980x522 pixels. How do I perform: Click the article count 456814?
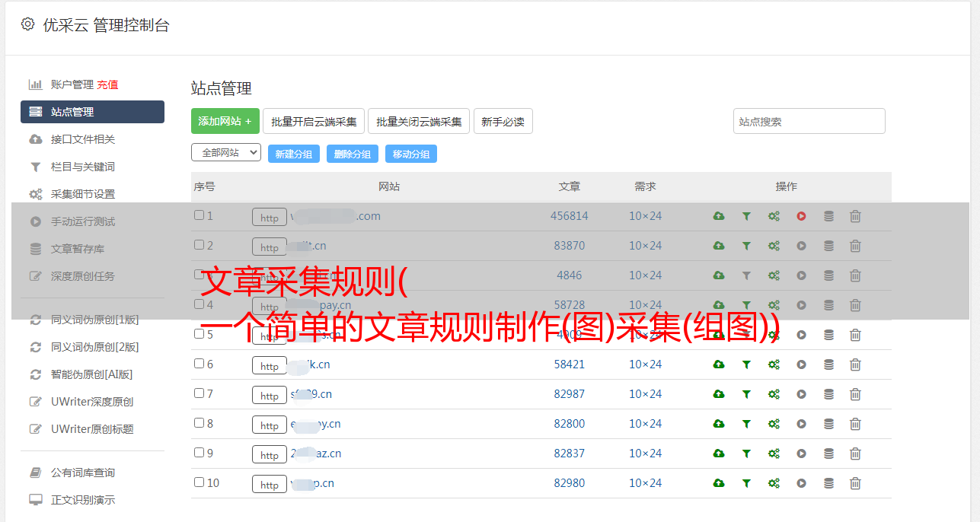pos(570,216)
